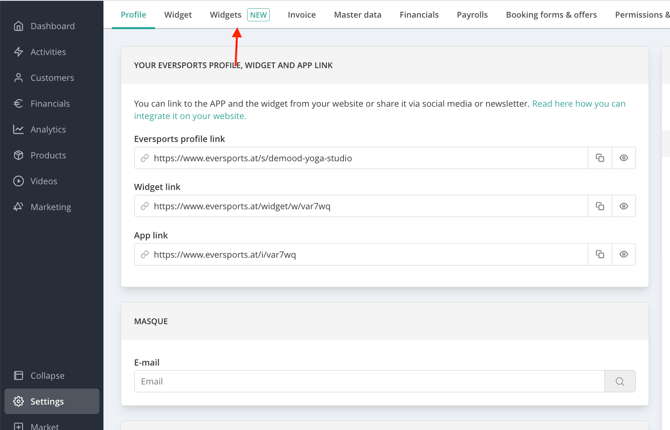
Task: Open Customers section in sidebar
Action: point(52,78)
